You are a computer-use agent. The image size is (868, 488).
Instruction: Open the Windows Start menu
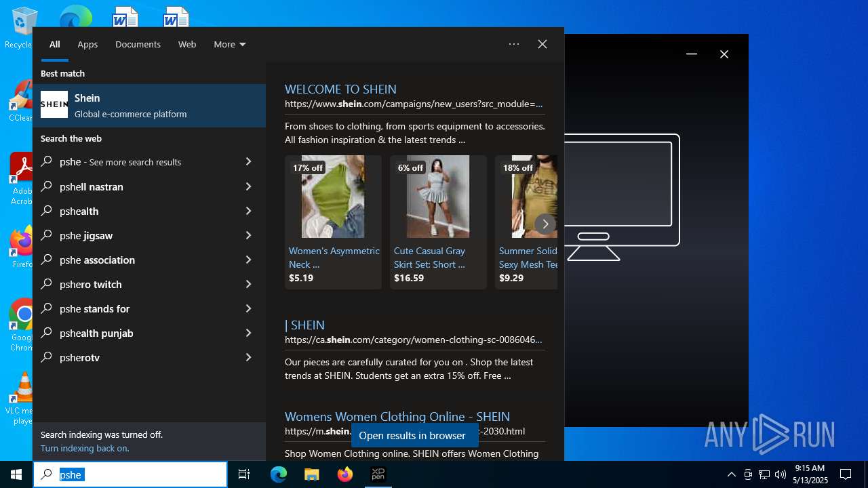point(16,474)
